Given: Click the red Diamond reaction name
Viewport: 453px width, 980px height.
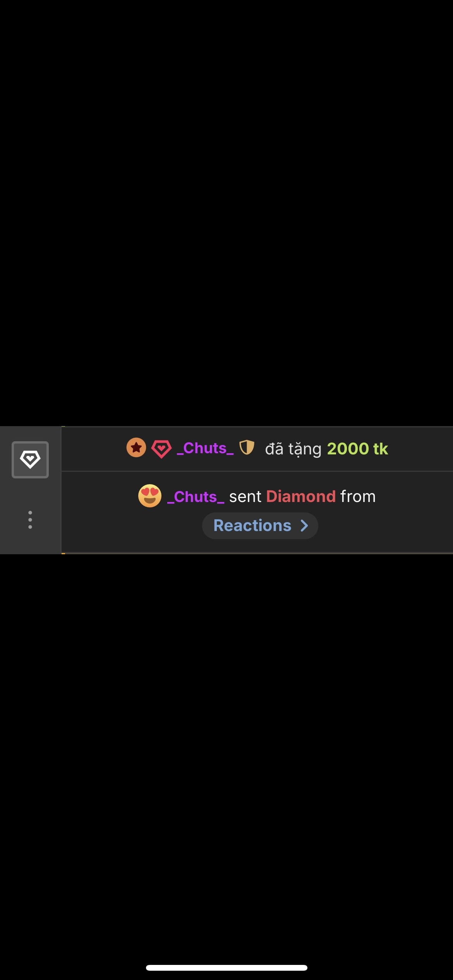Looking at the screenshot, I should pos(301,497).
